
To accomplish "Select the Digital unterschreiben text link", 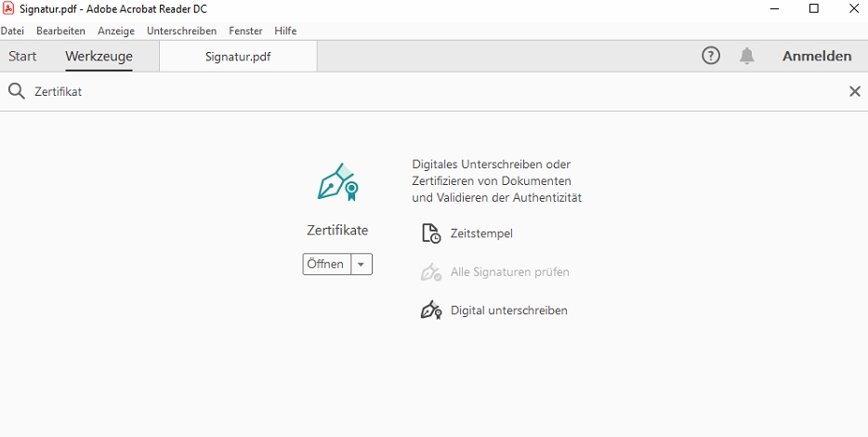I will (x=508, y=311).
